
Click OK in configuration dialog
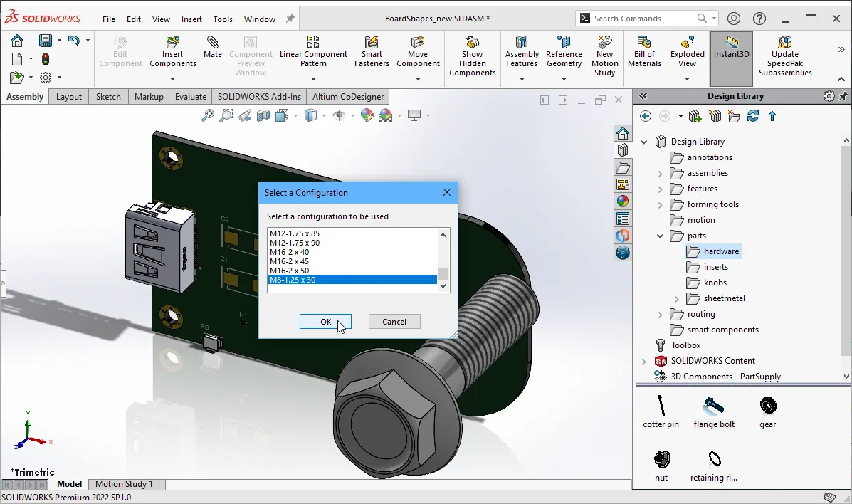point(325,322)
